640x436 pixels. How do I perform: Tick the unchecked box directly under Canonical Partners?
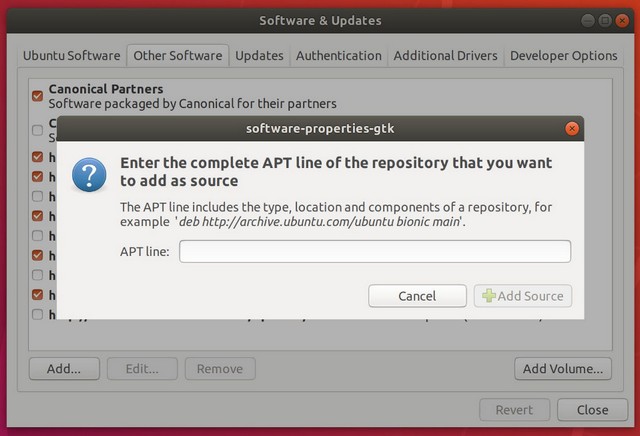pyautogui.click(x=38, y=130)
